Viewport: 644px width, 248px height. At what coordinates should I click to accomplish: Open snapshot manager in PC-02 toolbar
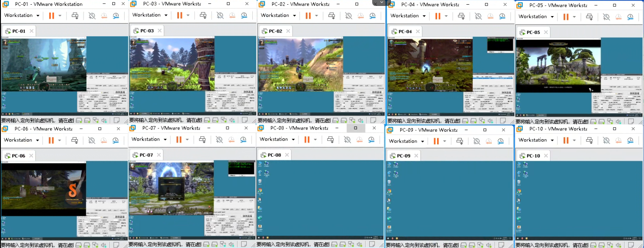(x=372, y=16)
